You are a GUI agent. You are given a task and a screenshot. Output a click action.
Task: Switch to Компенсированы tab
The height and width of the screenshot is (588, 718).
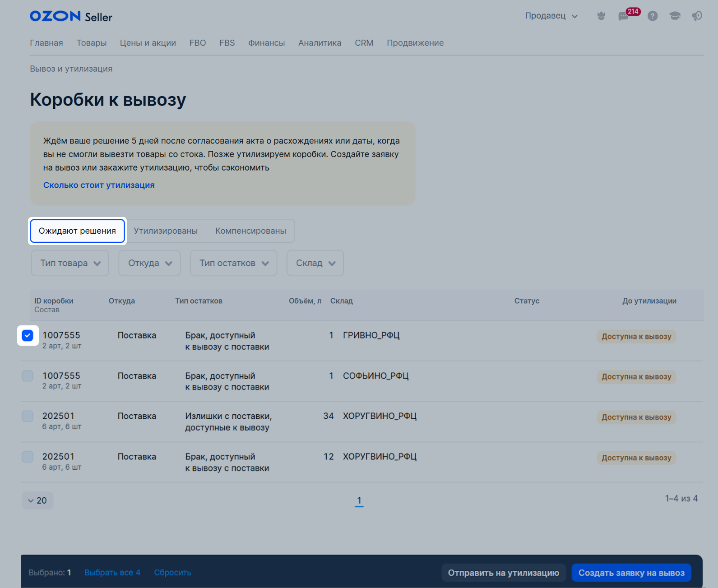click(250, 231)
